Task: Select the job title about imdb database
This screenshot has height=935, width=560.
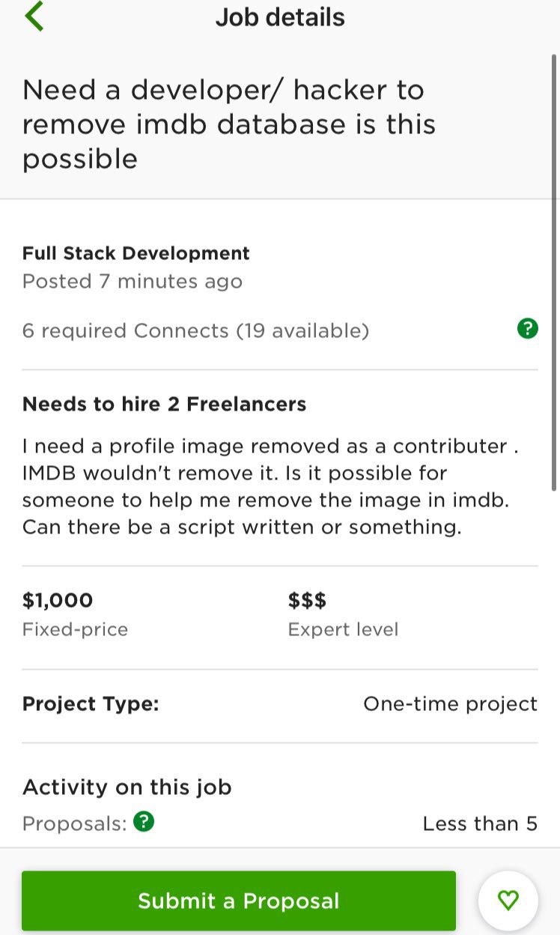Action: (x=229, y=124)
